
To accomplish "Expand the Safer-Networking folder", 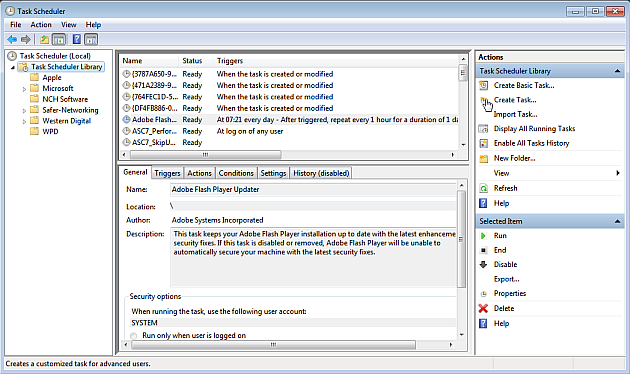I will point(24,110).
